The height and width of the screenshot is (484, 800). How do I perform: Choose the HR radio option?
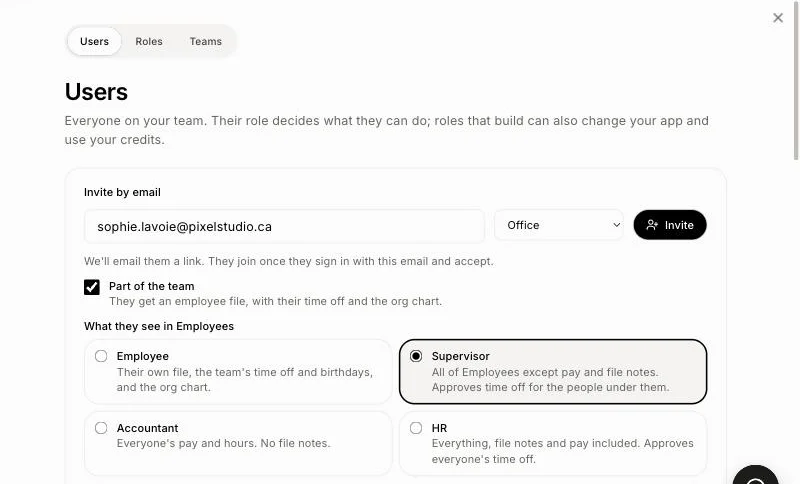[x=416, y=428]
